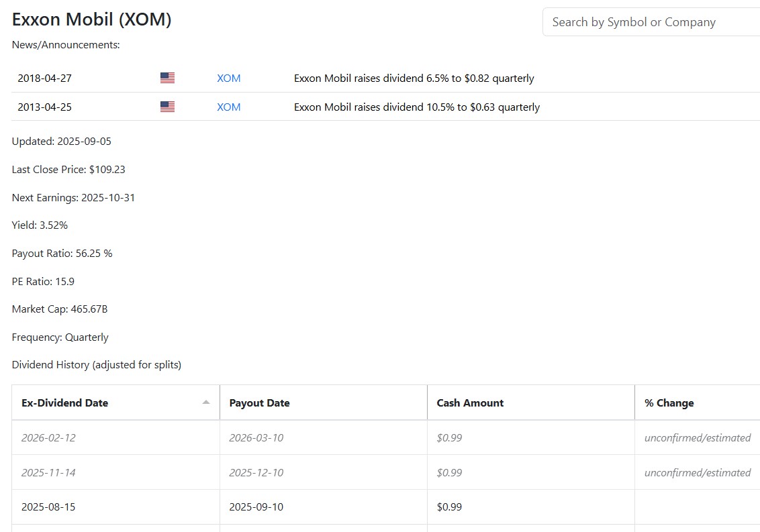Click 'Dividend History (adjusted for splits)' label
The width and height of the screenshot is (760, 532).
pyautogui.click(x=97, y=364)
